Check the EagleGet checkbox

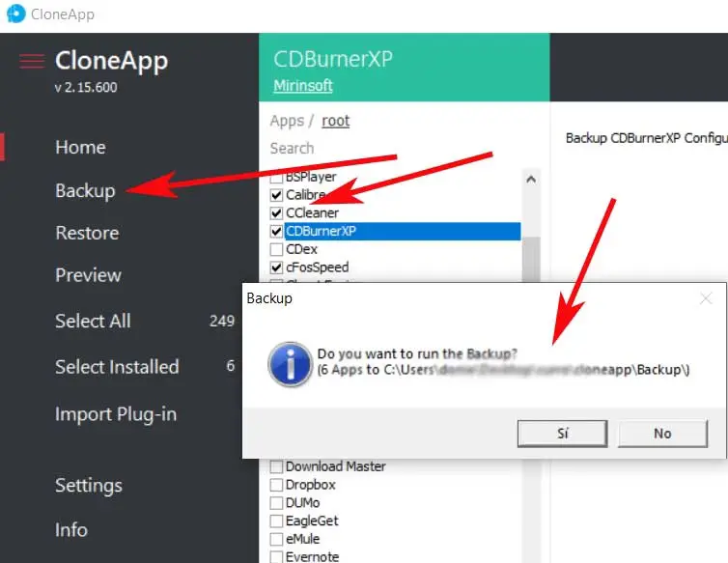point(276,521)
